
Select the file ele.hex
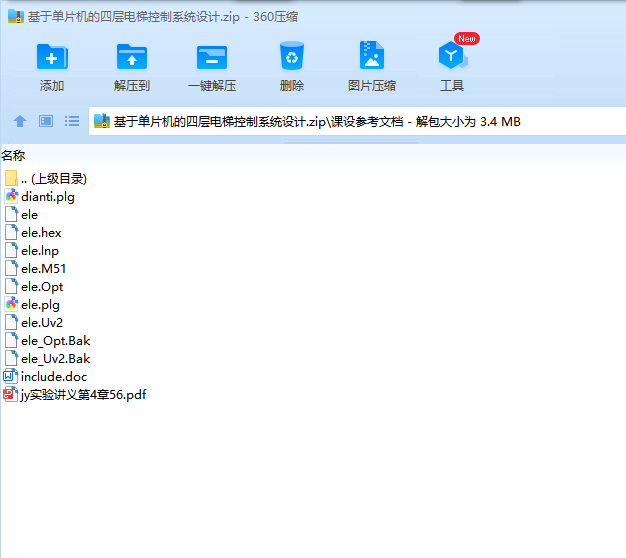(x=41, y=233)
